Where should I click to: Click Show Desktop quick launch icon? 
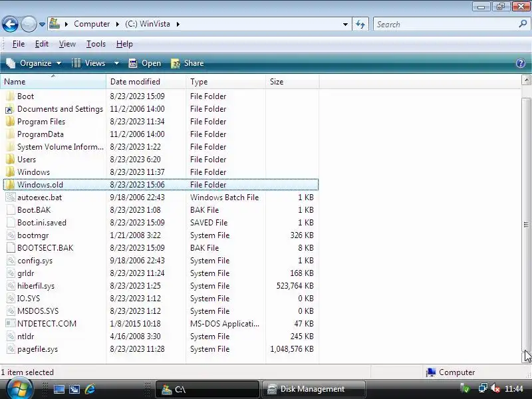(59, 389)
